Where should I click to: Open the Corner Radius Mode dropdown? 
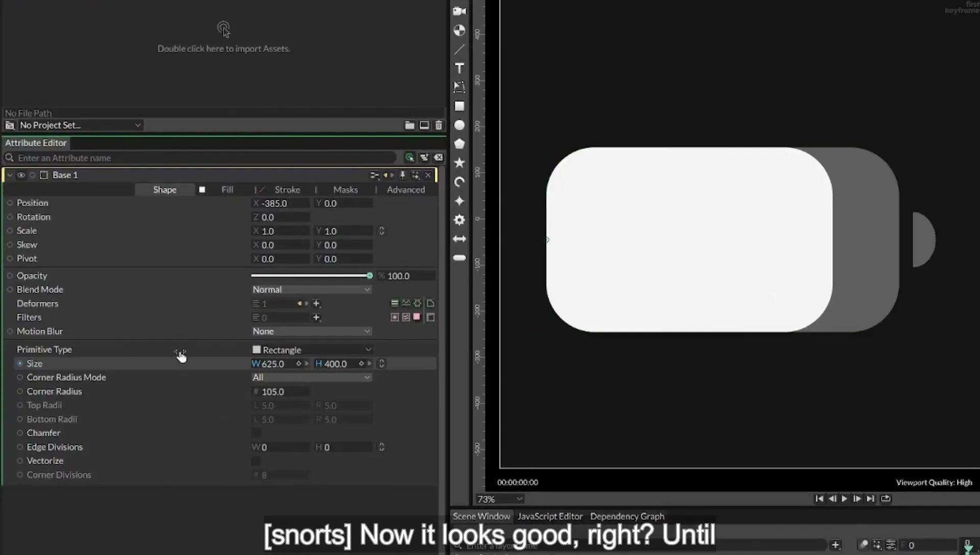pos(311,377)
